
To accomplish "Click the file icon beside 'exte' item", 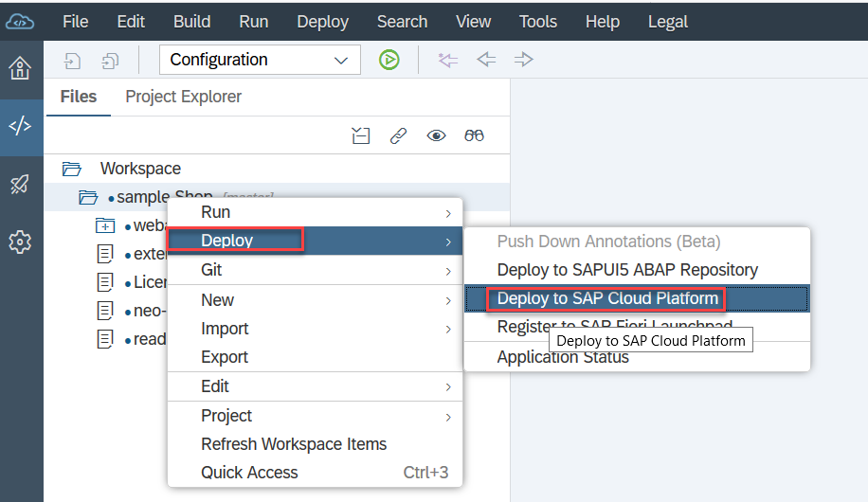I will [105, 254].
